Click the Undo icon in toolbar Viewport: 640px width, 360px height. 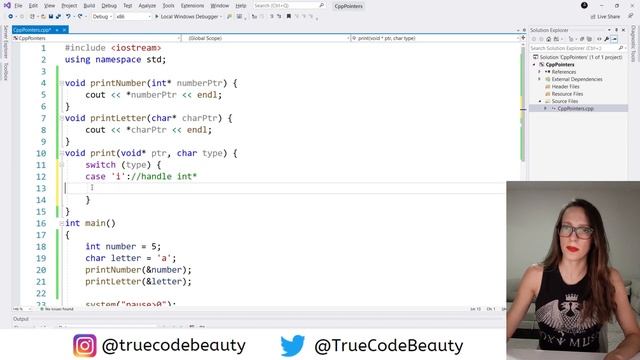[68, 16]
